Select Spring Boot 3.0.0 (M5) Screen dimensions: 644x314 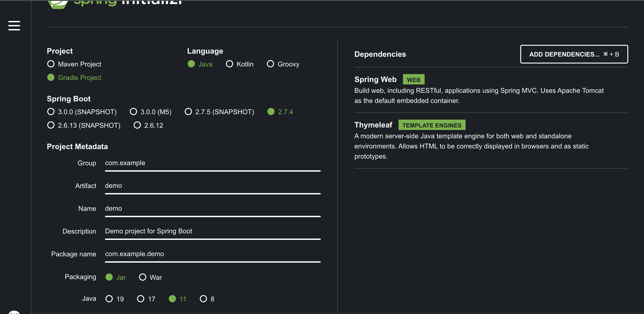[151, 111]
